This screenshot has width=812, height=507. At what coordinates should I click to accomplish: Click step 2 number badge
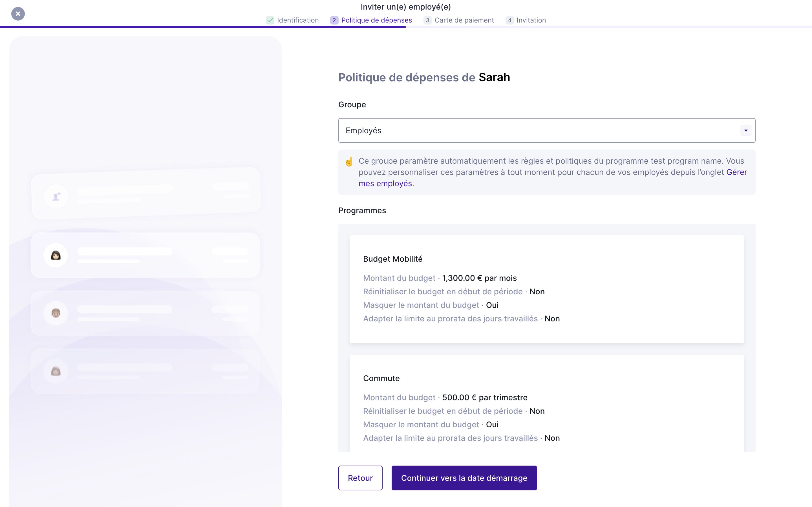pos(334,20)
